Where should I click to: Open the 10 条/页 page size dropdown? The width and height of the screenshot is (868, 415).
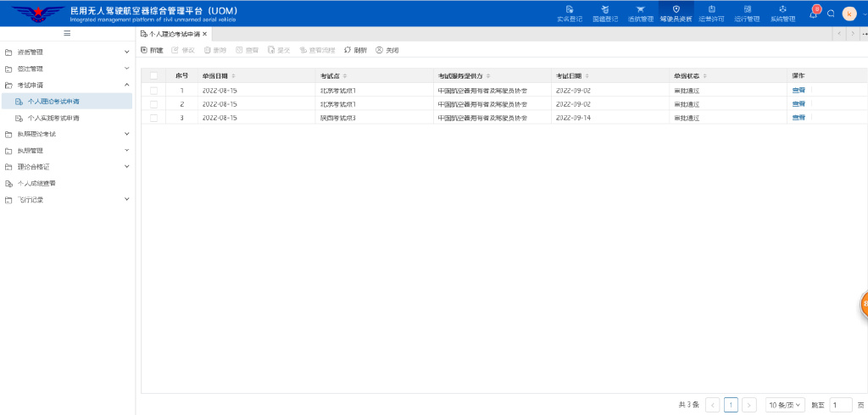pos(784,405)
